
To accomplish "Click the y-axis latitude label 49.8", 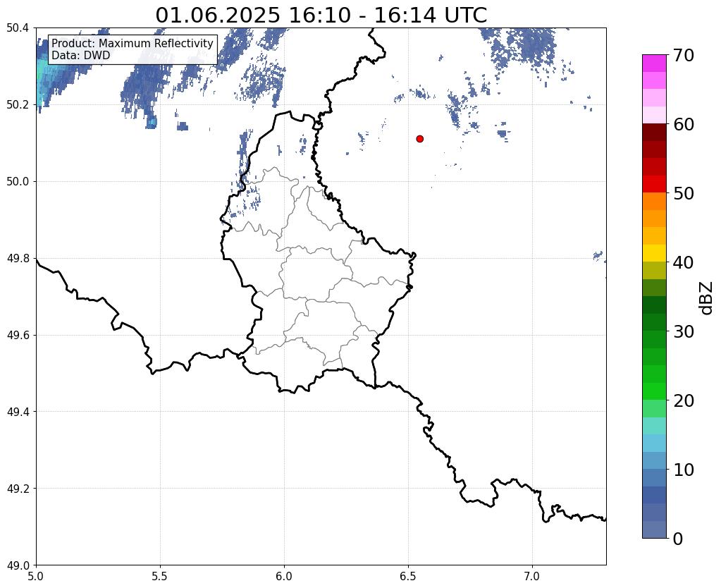I will tap(18, 259).
